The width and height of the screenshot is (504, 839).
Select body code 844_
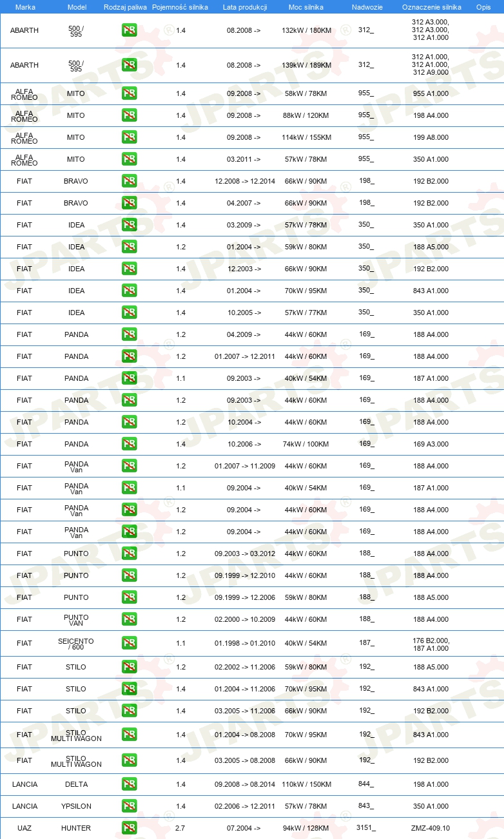click(366, 784)
